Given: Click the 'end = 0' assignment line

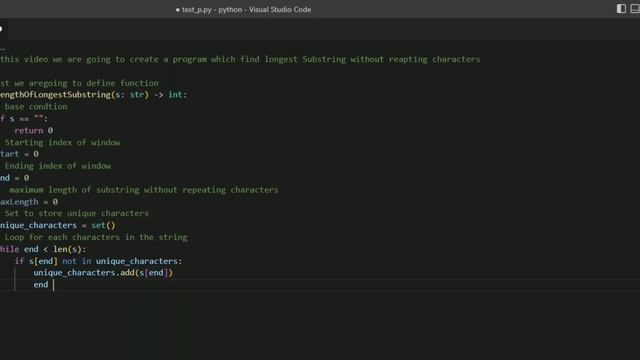Looking at the screenshot, I should click(15, 178).
